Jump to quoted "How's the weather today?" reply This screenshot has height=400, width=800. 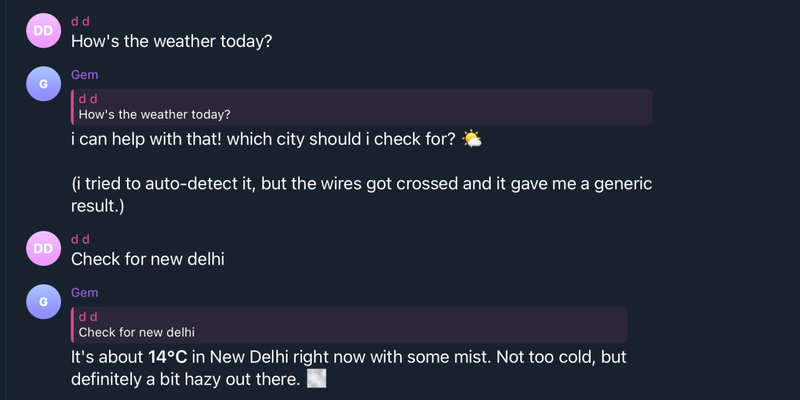[154, 114]
